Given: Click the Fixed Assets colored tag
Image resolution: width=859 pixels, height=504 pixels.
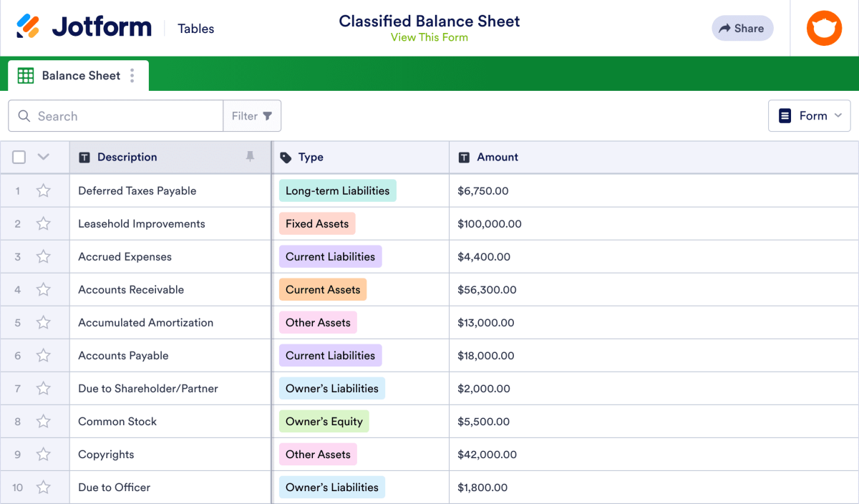Looking at the screenshot, I should click(x=317, y=223).
